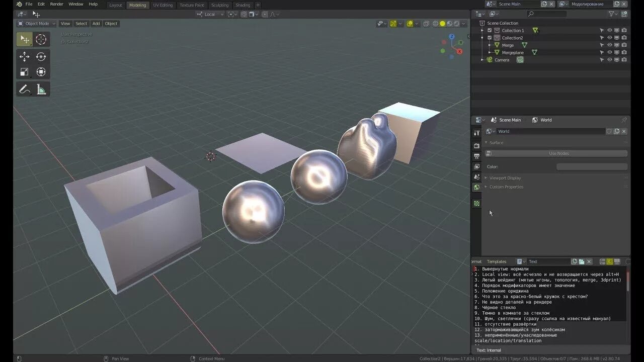Click the cursor tool icon in header
Viewport: 644px width, 362px height.
point(36,14)
